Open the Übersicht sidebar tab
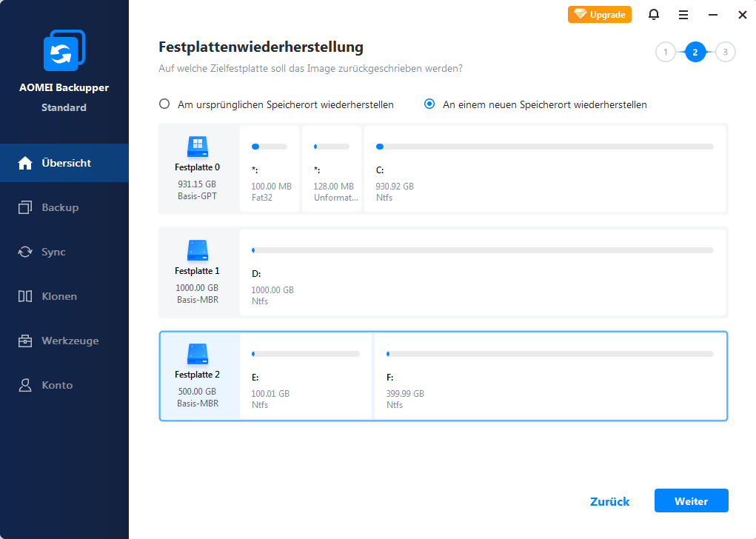The image size is (756, 539). pyautogui.click(x=64, y=163)
